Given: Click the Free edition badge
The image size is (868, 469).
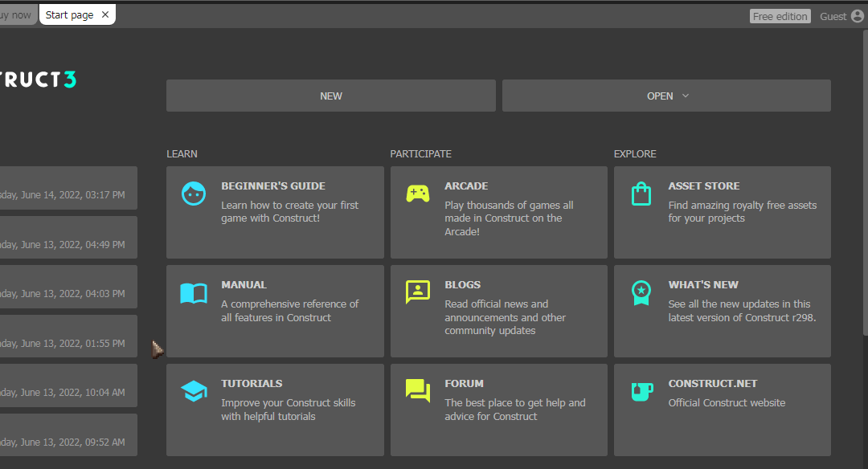Looking at the screenshot, I should [x=780, y=16].
